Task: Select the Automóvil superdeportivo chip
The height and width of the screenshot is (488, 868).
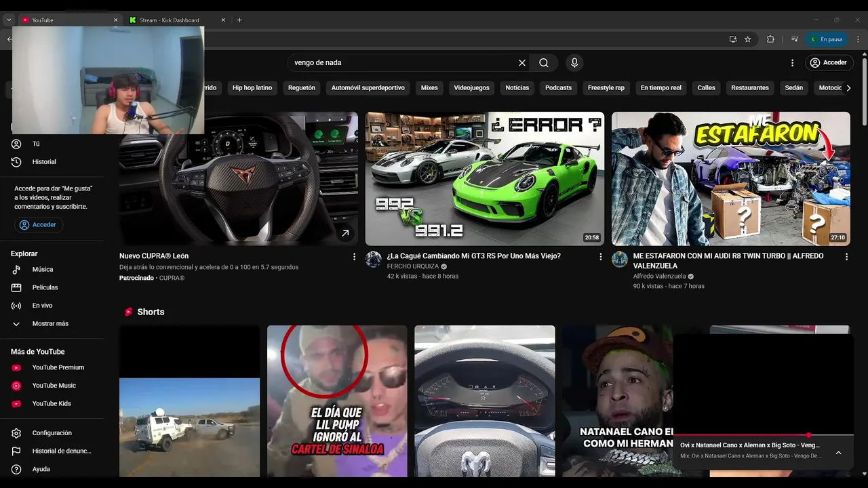Action: click(x=368, y=87)
